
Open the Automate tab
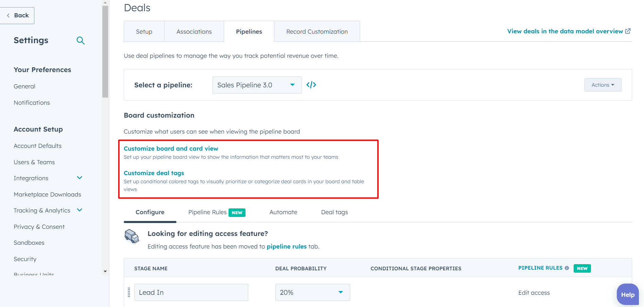(283, 212)
